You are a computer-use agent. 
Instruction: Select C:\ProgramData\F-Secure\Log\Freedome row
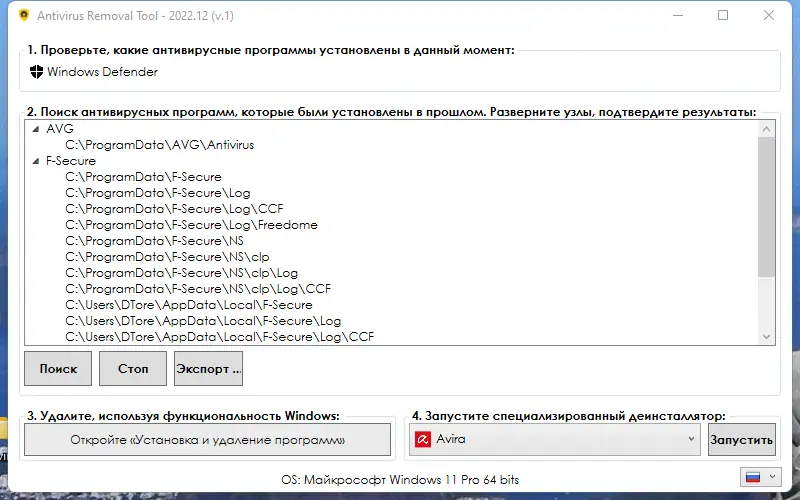coord(191,225)
